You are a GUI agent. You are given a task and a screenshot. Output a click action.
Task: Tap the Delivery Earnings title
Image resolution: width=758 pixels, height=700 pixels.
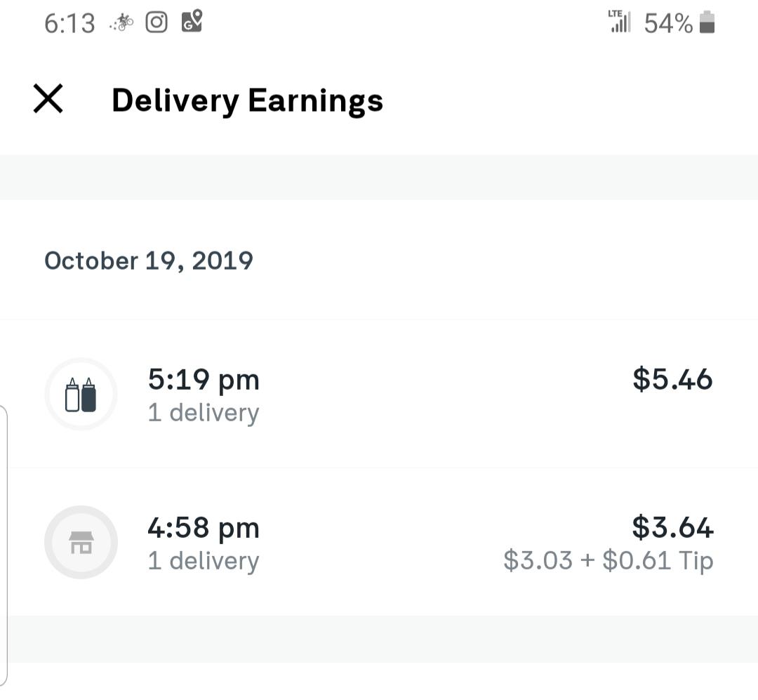tap(247, 100)
